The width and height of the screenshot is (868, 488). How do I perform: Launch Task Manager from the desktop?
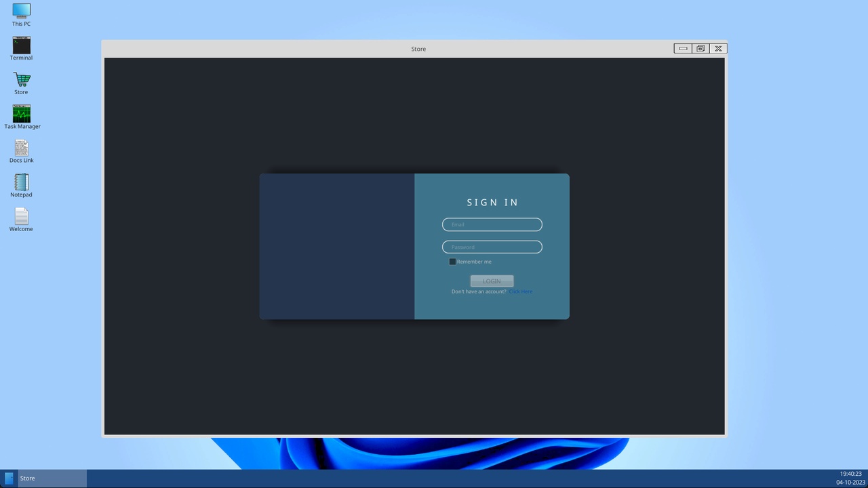[21, 115]
